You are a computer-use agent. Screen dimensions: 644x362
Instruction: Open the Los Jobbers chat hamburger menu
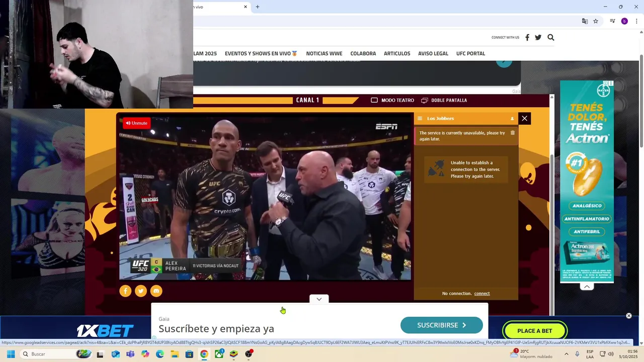(x=420, y=119)
